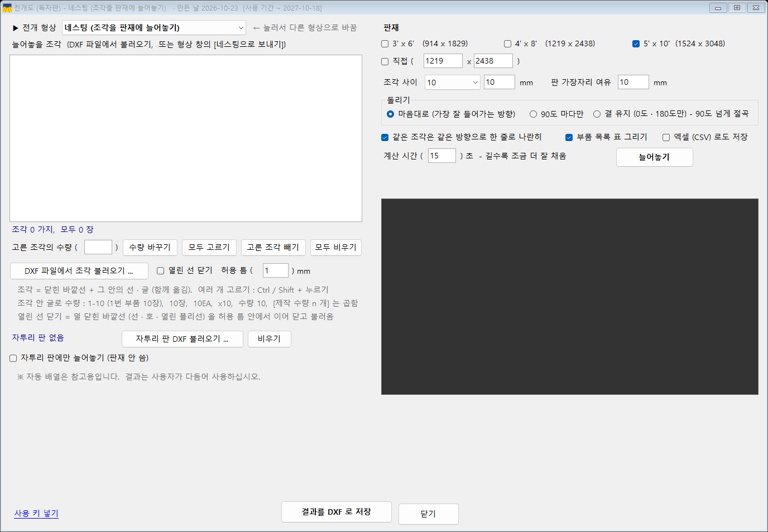
Task: Click the 허용 틈 tolerance field
Action: click(x=276, y=270)
